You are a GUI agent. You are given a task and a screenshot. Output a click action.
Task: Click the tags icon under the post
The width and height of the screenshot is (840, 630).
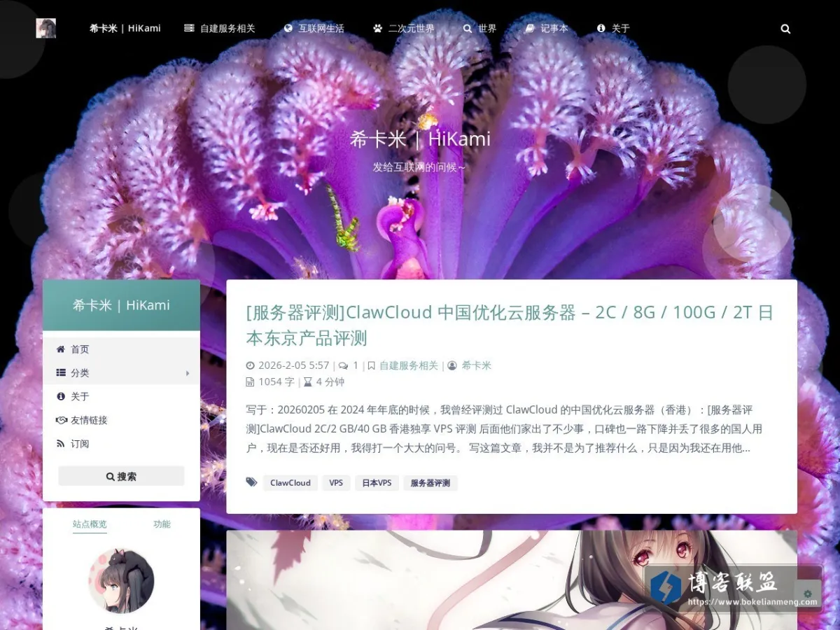(251, 482)
